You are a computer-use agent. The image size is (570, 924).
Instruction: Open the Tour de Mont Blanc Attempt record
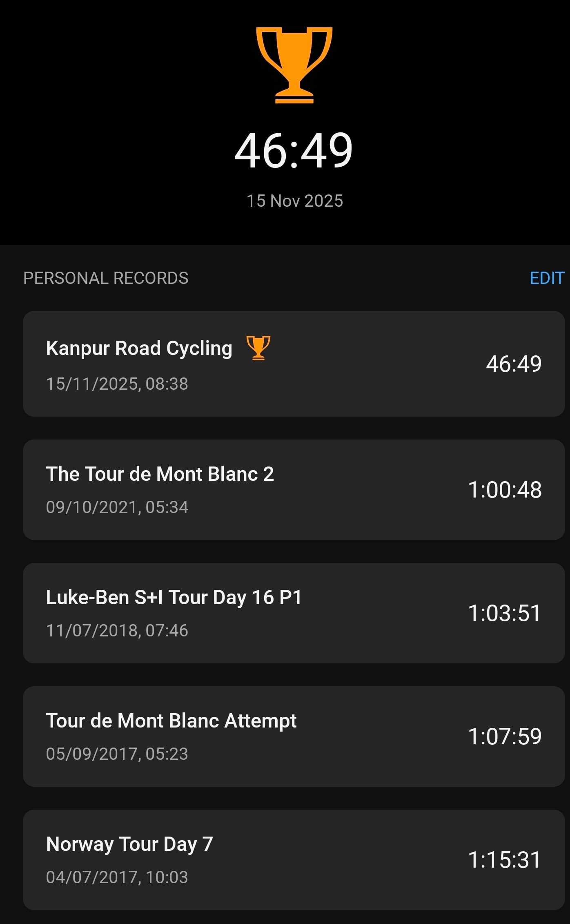[x=171, y=721]
